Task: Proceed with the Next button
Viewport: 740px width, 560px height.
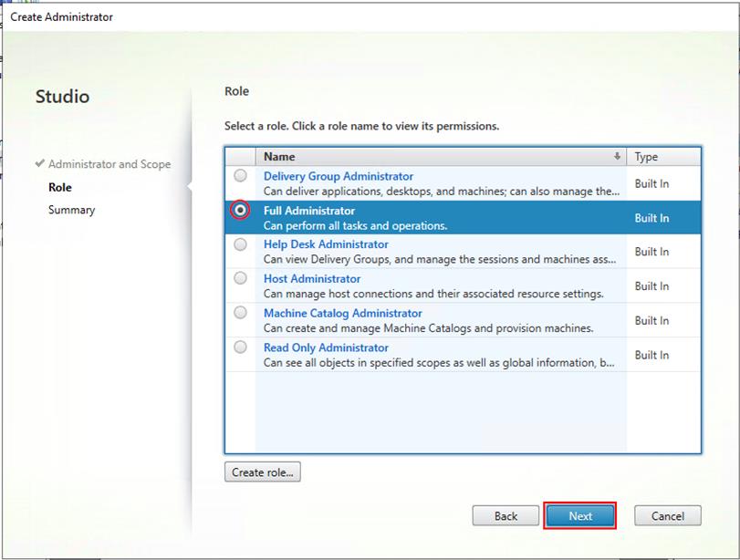Action: [581, 515]
